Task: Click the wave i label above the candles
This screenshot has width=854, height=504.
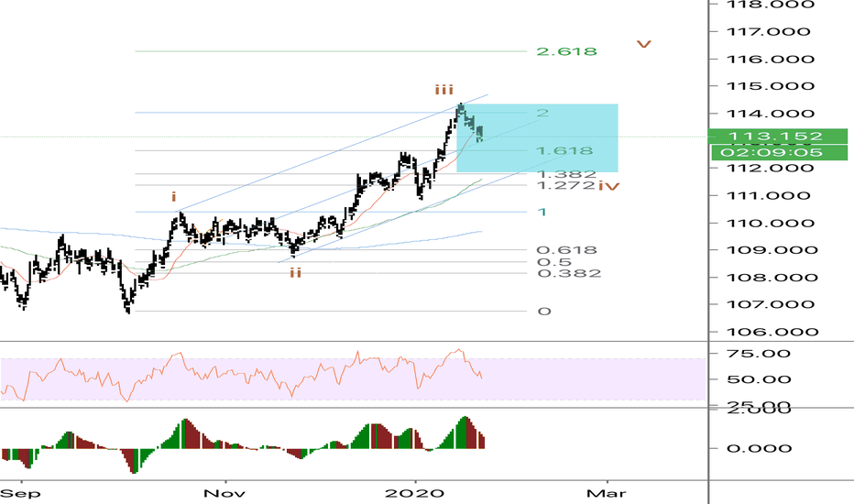Action: click(172, 196)
